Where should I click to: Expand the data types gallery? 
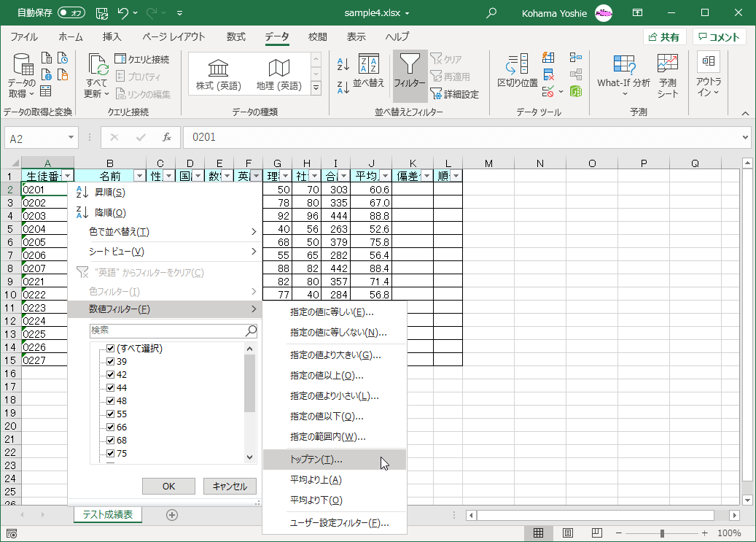pyautogui.click(x=316, y=88)
